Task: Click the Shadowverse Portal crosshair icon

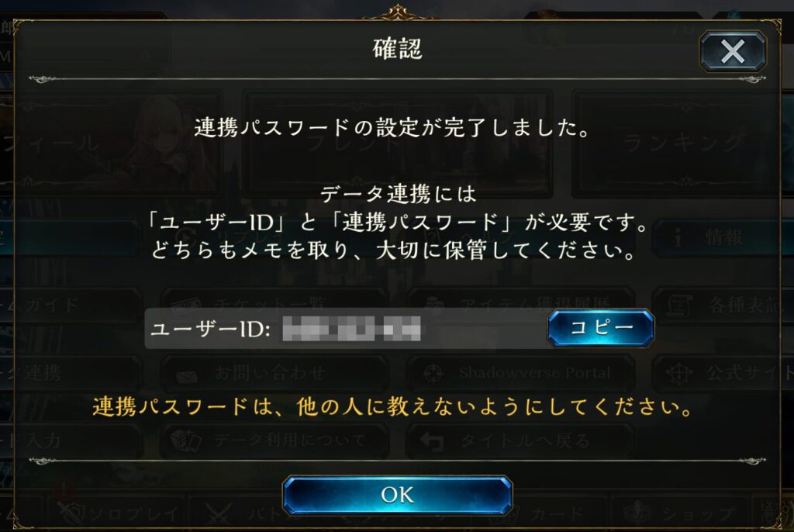Action: [x=433, y=374]
